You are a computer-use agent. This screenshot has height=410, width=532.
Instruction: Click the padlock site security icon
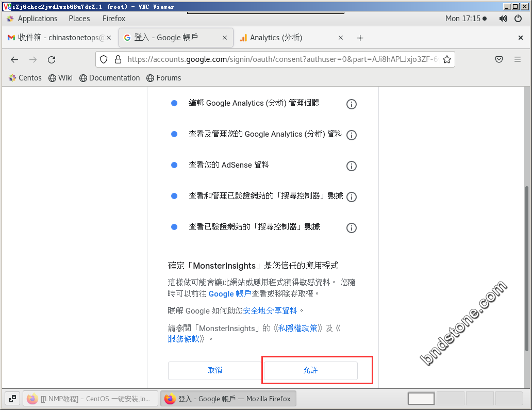118,59
